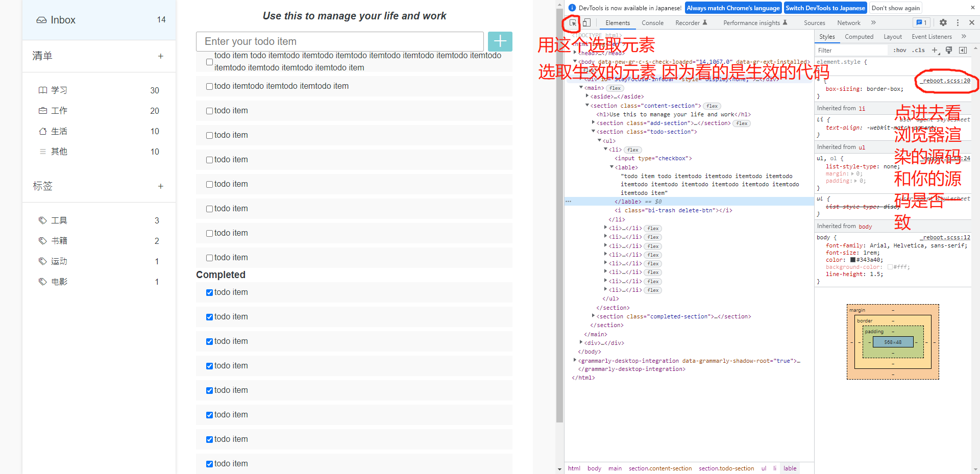
Task: Open the 工作 list
Action: pyautogui.click(x=99, y=111)
